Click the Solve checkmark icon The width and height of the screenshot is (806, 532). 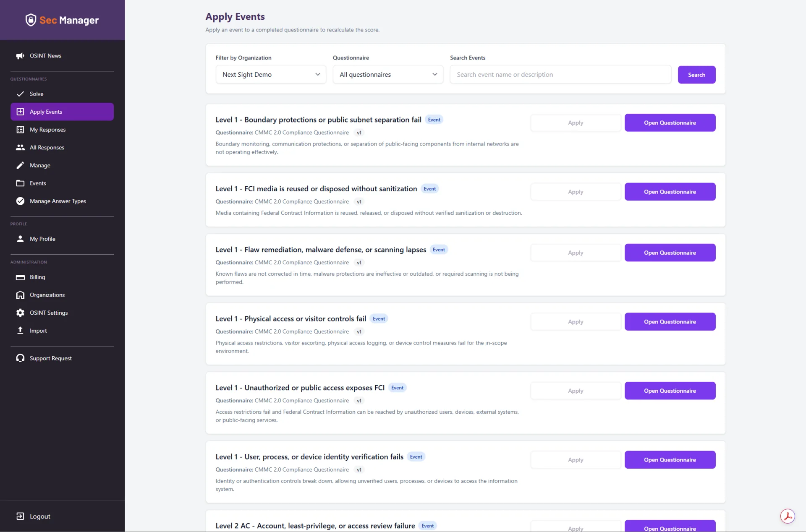tap(20, 94)
